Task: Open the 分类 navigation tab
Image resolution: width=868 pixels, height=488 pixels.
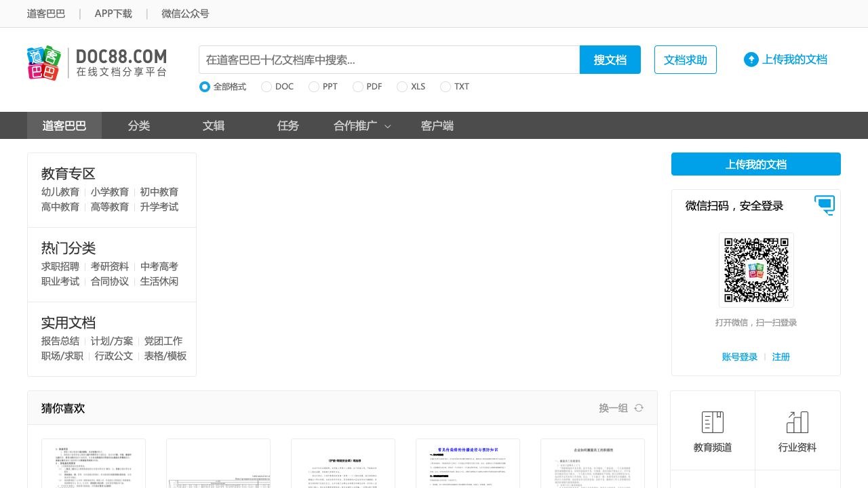Action: pyautogui.click(x=139, y=125)
